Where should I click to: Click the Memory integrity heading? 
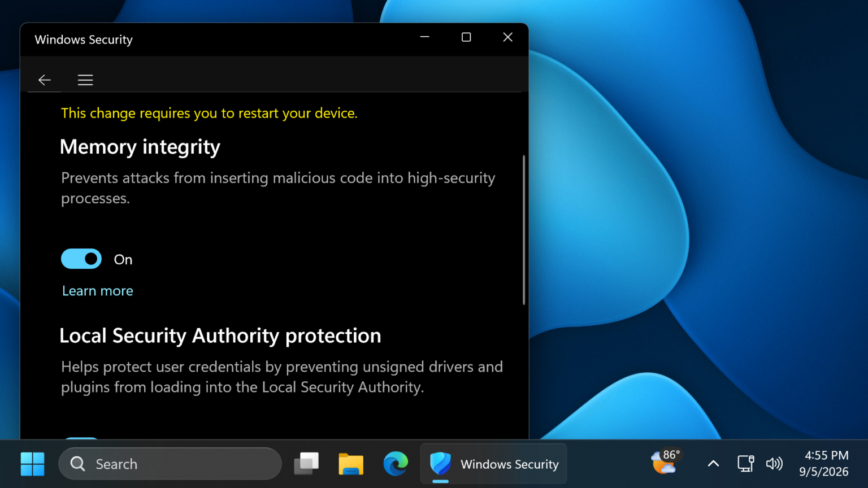pyautogui.click(x=140, y=147)
